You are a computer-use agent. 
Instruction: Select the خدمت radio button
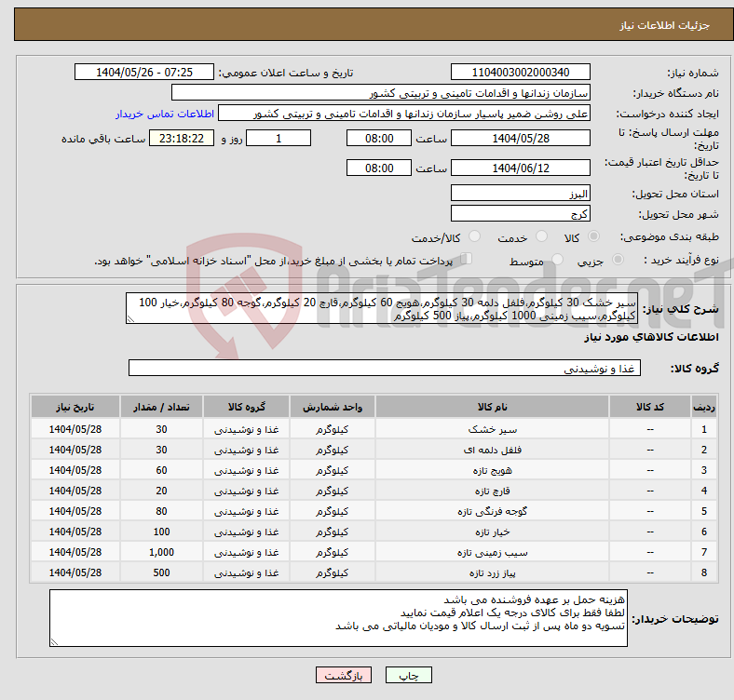pos(541,236)
